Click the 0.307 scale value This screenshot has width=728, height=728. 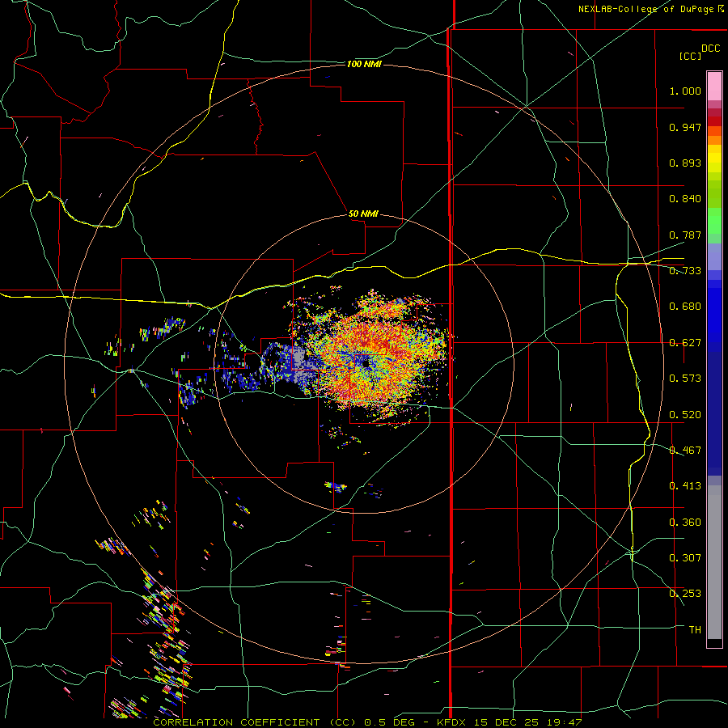[x=685, y=558]
